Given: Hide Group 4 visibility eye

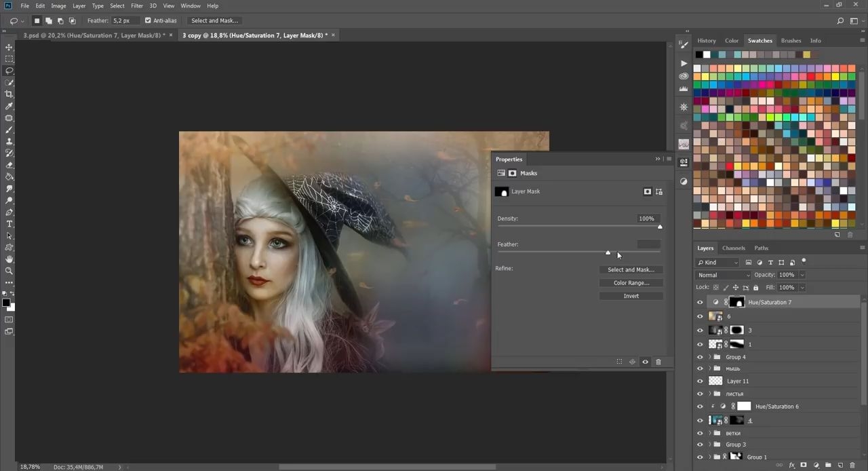Looking at the screenshot, I should pos(700,357).
